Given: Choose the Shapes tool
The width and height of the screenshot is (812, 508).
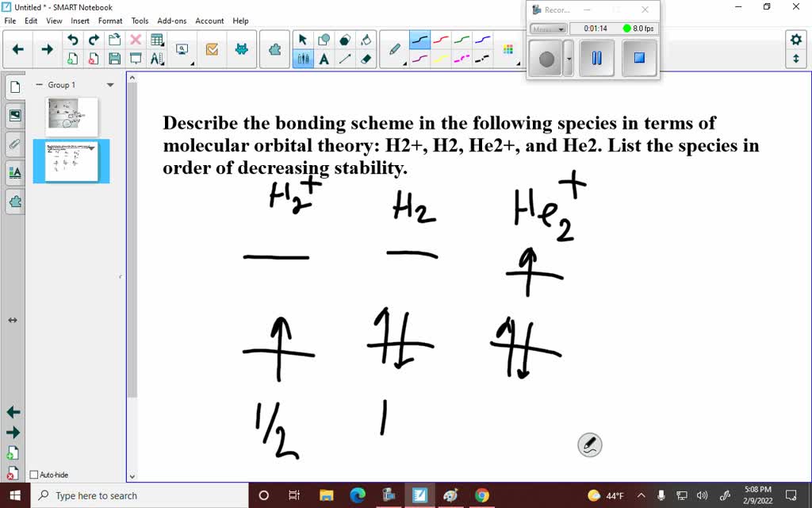Looking at the screenshot, I should (x=324, y=39).
